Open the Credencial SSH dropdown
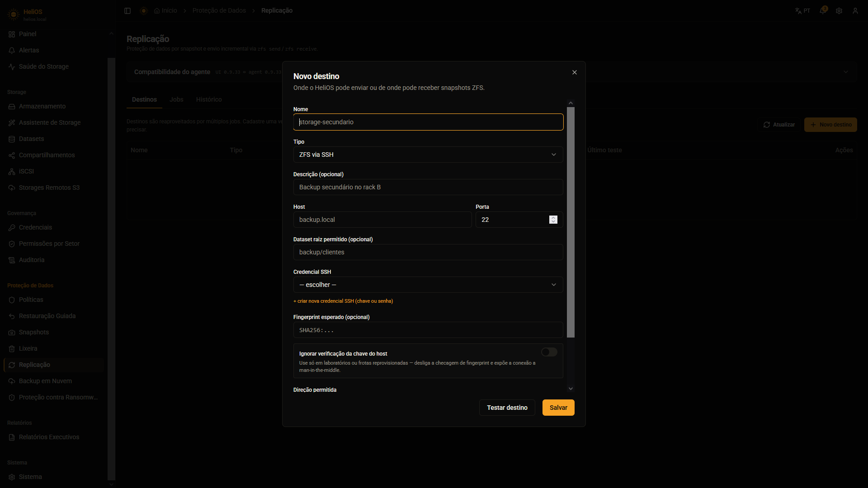Viewport: 868px width, 488px height. (428, 285)
